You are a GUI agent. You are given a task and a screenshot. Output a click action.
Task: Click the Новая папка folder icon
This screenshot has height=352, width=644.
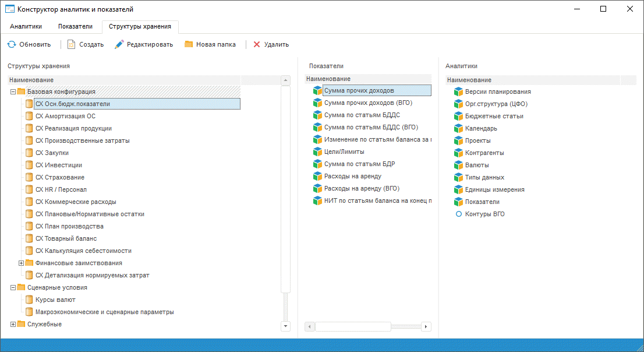click(189, 44)
